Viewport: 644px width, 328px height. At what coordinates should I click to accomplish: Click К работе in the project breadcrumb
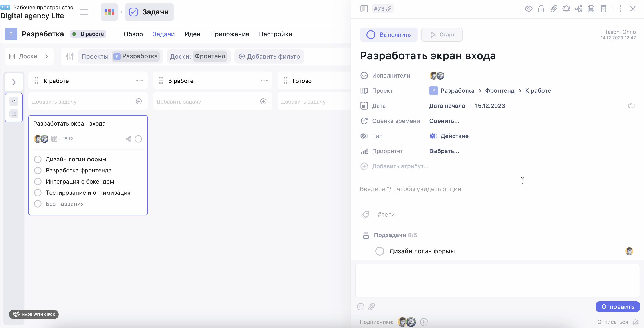click(x=538, y=91)
